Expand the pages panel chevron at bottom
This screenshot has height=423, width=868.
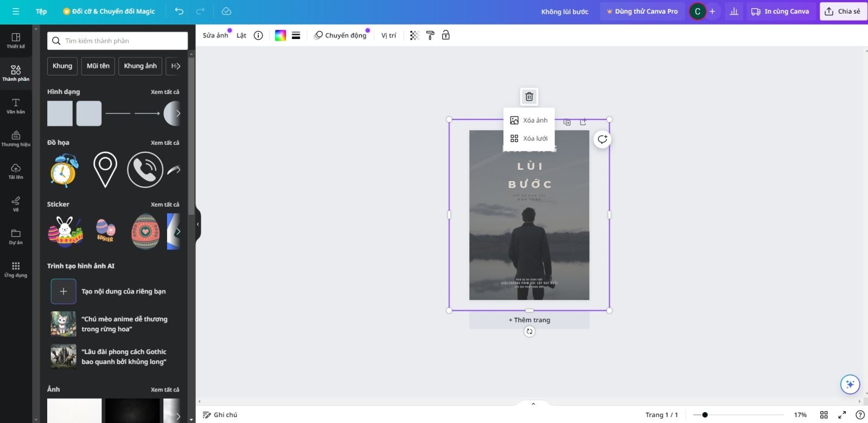[x=533, y=404]
